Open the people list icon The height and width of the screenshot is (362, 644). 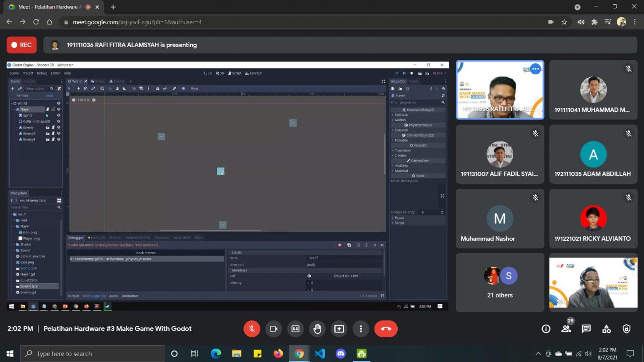click(x=566, y=329)
